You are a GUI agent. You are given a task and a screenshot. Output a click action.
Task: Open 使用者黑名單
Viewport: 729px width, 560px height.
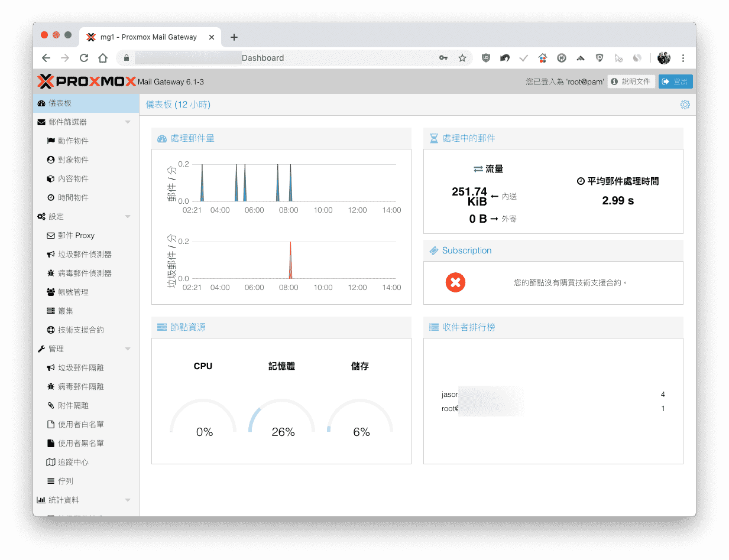pos(86,443)
